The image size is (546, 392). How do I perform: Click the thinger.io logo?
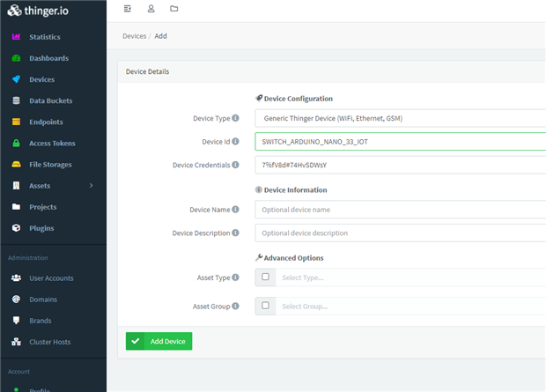click(38, 11)
